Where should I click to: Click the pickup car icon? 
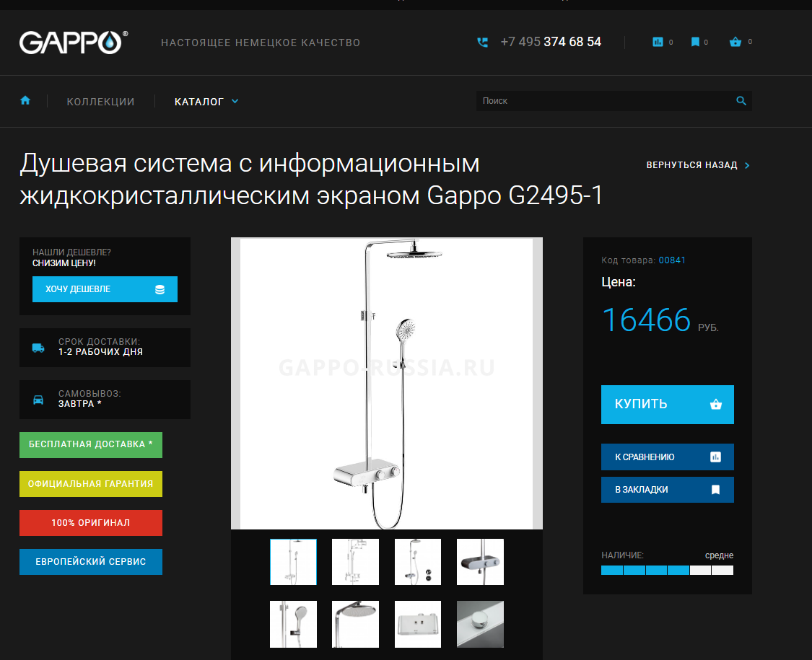point(38,400)
